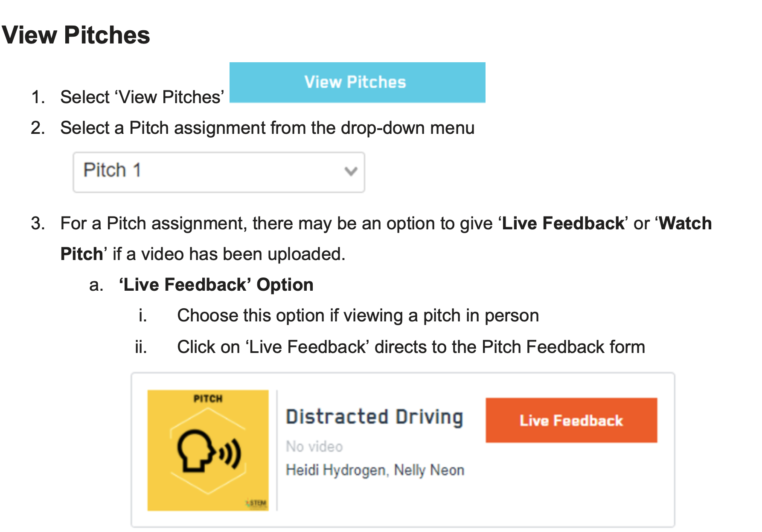Click the 'Select View Pitches' step one text
762x532 pixels.
tap(142, 97)
